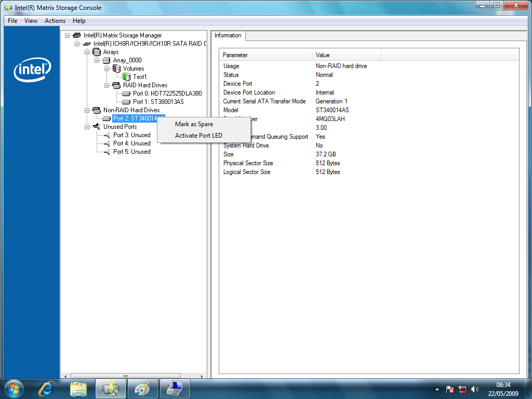
Task: Click the Test1 volume icon
Action: pyautogui.click(x=126, y=77)
